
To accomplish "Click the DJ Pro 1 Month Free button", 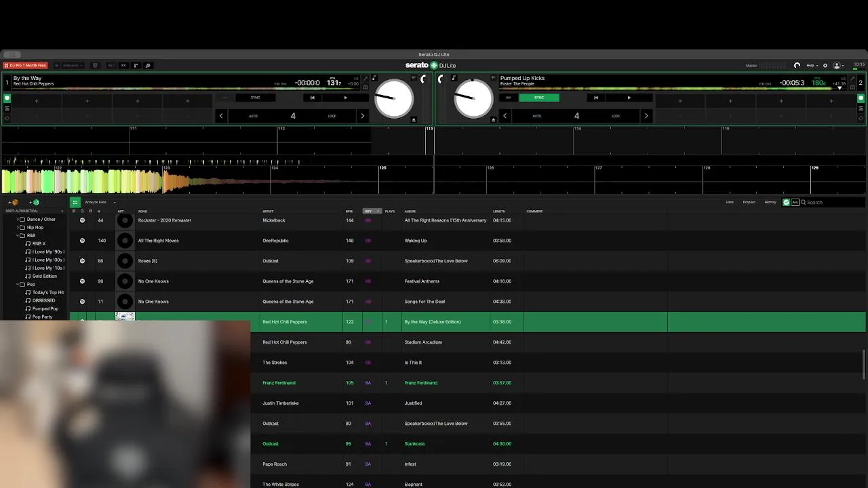I will coord(25,66).
